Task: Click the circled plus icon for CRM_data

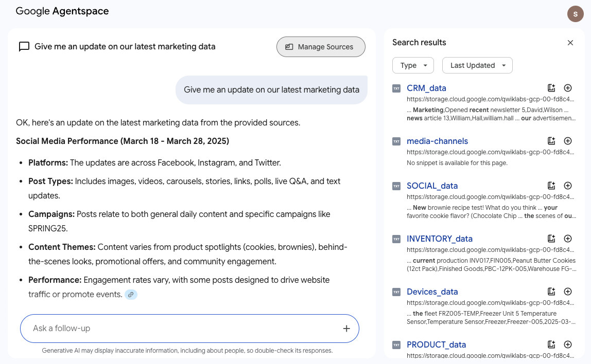Action: click(568, 88)
